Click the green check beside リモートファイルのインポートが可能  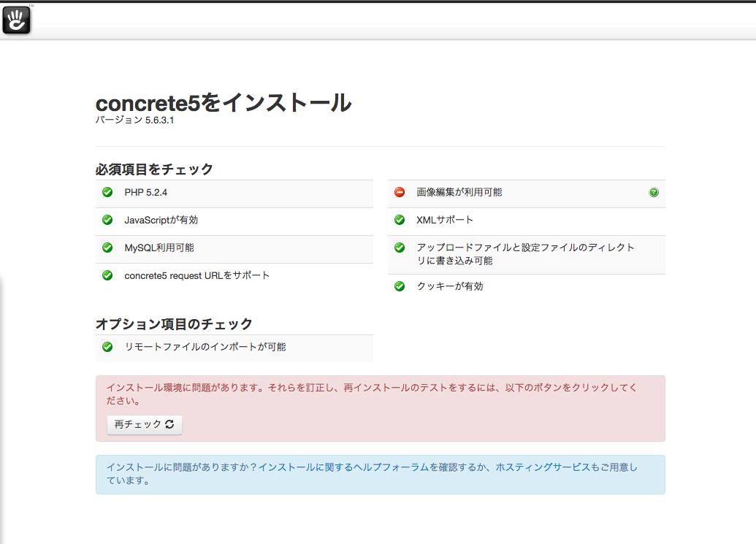(107, 347)
